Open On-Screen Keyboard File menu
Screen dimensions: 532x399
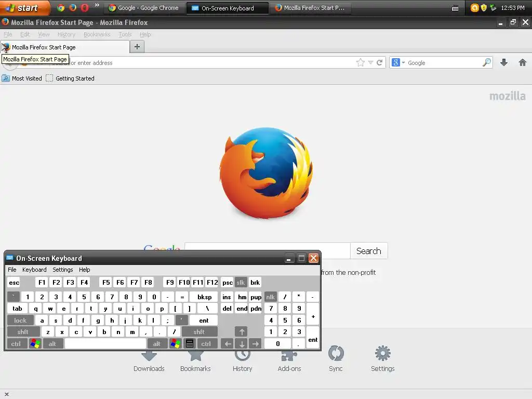point(12,270)
